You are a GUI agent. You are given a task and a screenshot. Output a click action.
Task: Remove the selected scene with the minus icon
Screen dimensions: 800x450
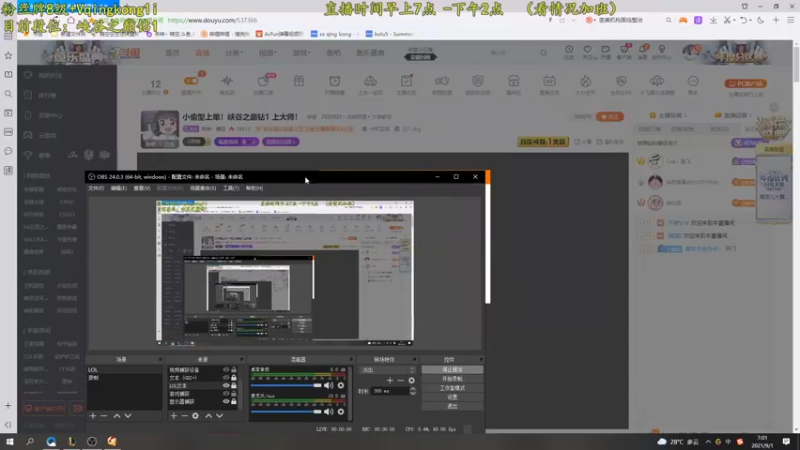pyautogui.click(x=104, y=416)
